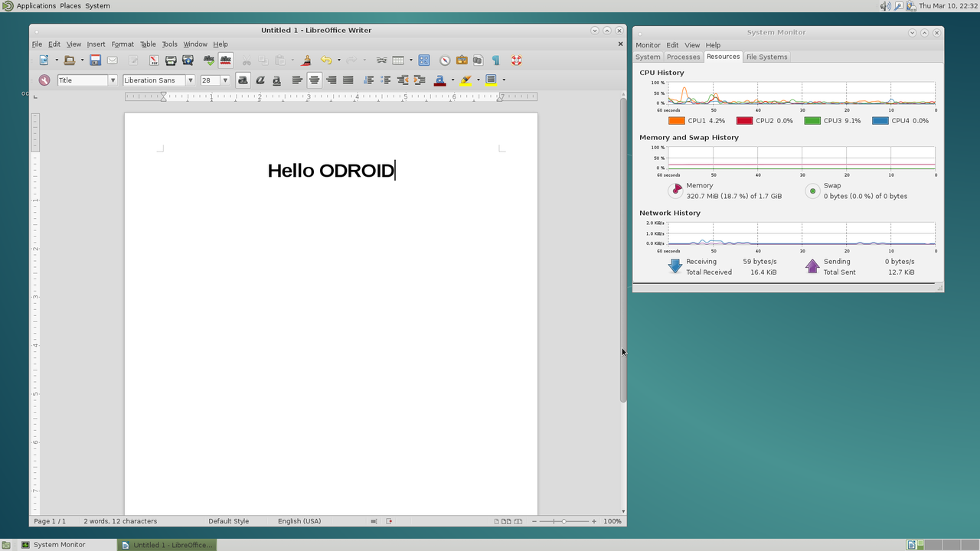Screen dimensions: 980x551
Task: Open Print Preview from the toolbar
Action: click(x=188, y=60)
